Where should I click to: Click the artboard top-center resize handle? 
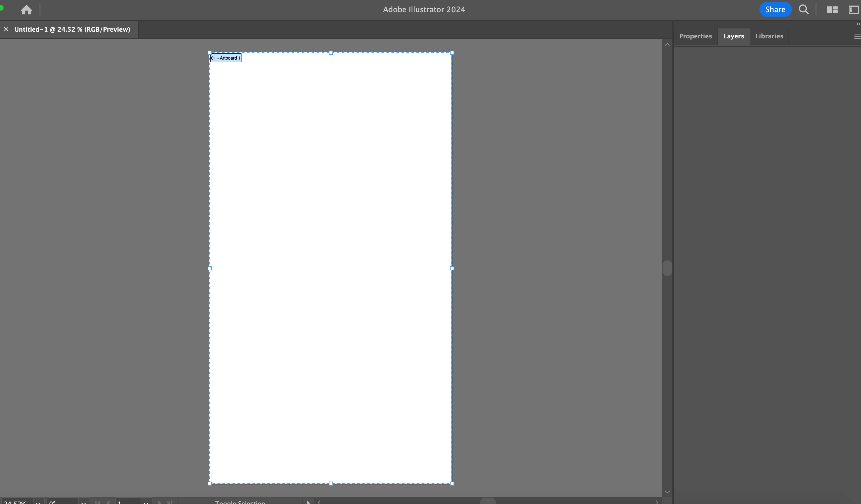[x=331, y=53]
